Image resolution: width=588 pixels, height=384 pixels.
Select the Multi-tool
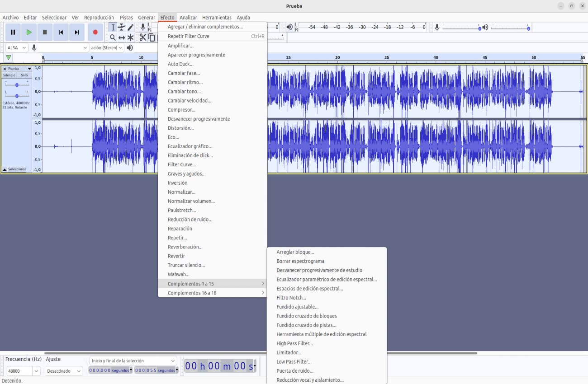coord(130,37)
